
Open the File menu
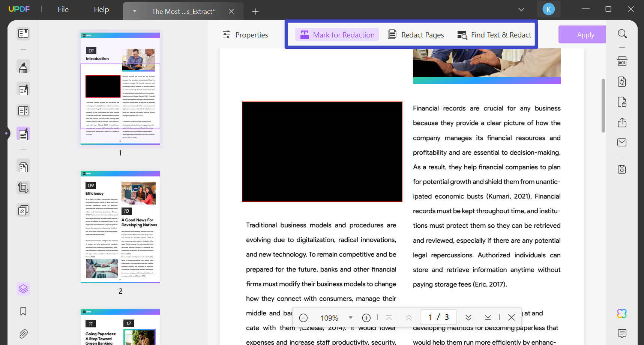[x=63, y=9]
